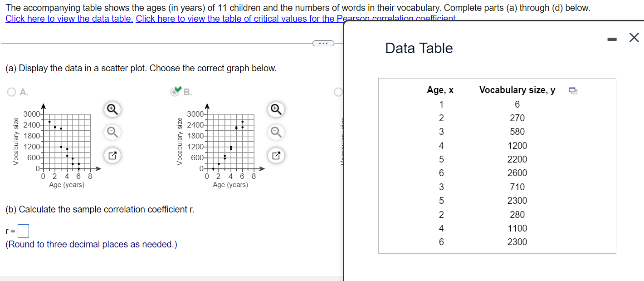This screenshot has width=644, height=281.
Task: Zoom out on graph B
Action: (x=276, y=132)
